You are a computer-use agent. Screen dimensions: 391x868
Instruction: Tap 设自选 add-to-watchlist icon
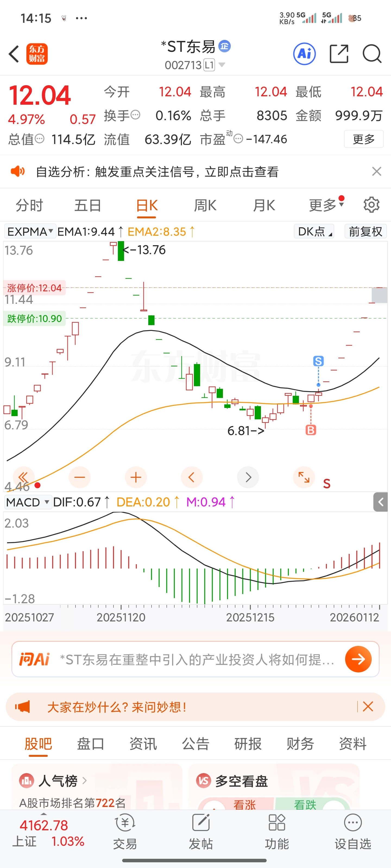353,831
